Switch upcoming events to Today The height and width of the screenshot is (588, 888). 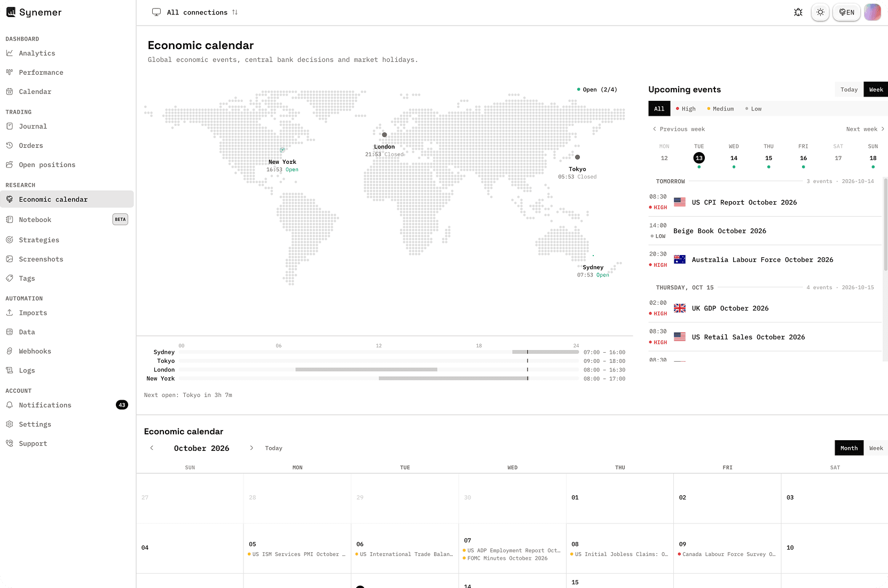point(848,89)
